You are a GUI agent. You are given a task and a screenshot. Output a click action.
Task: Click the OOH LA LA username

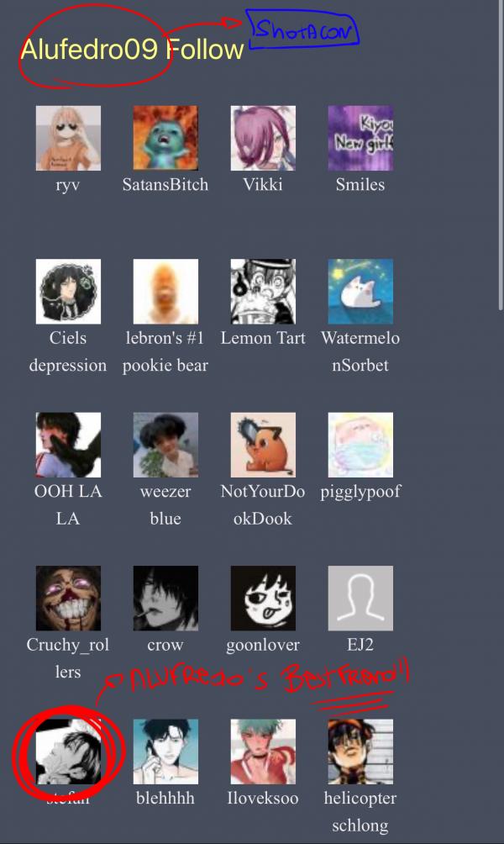(x=68, y=505)
